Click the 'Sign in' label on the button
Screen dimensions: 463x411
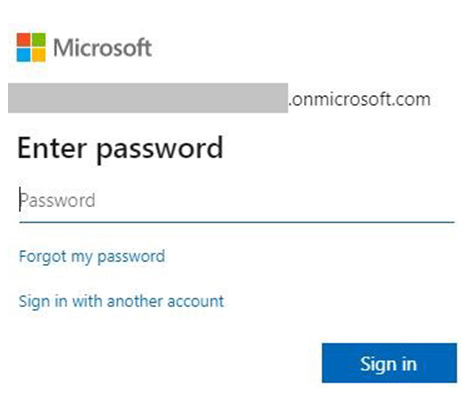389,364
